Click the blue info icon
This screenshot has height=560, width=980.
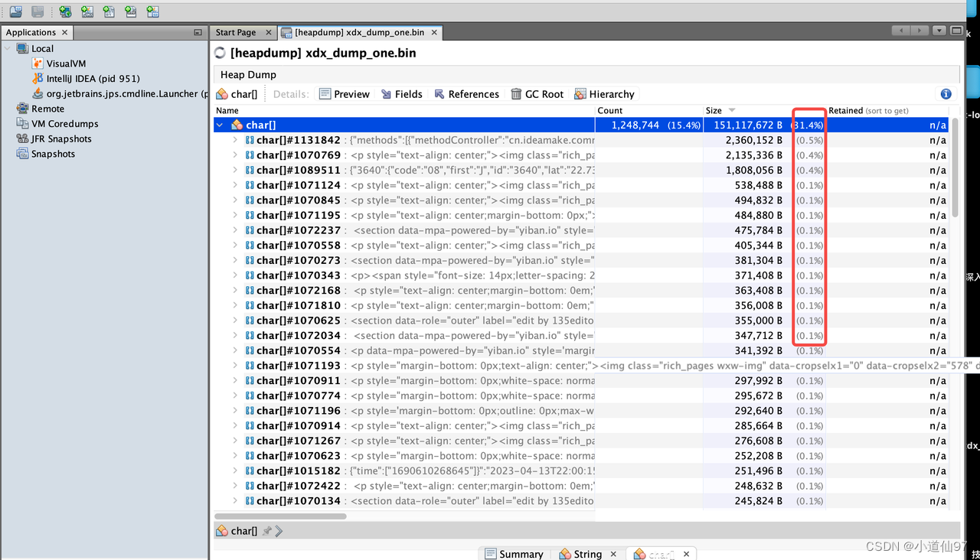(x=946, y=94)
